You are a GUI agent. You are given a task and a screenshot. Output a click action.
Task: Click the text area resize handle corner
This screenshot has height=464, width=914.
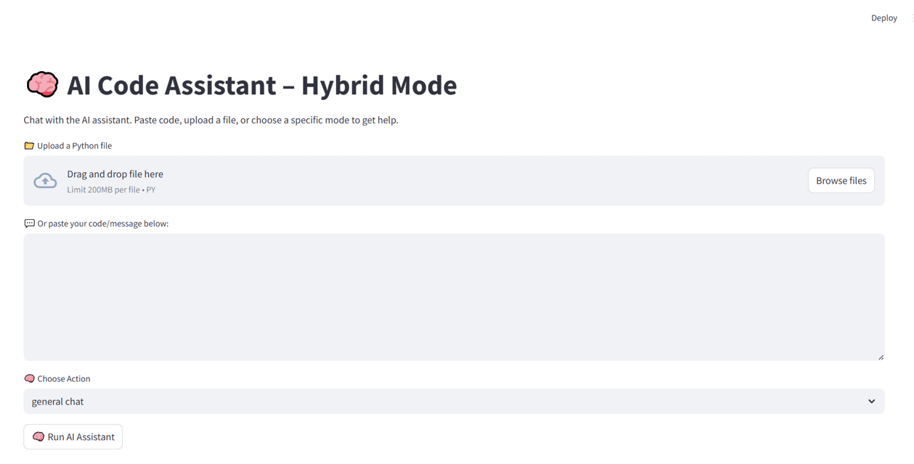pos(881,357)
